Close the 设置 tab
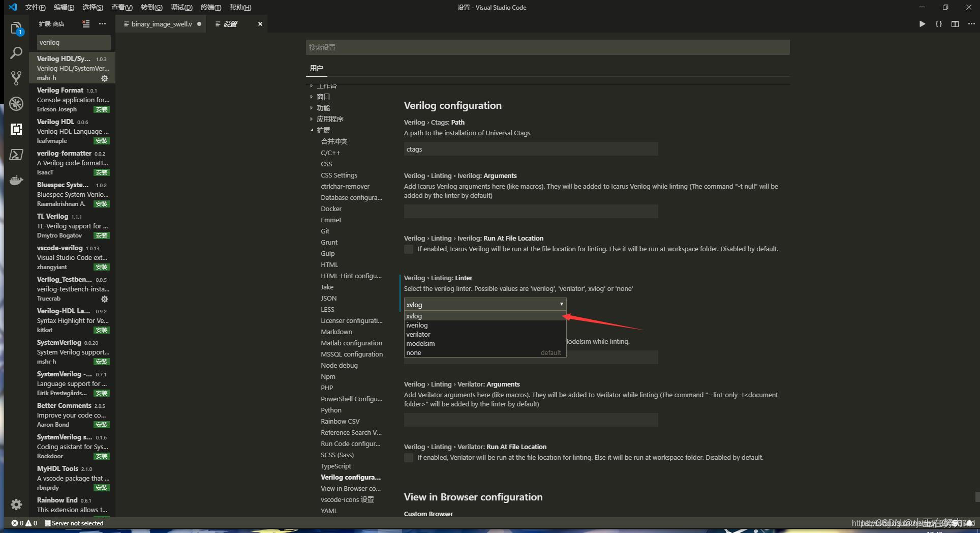 coord(260,24)
